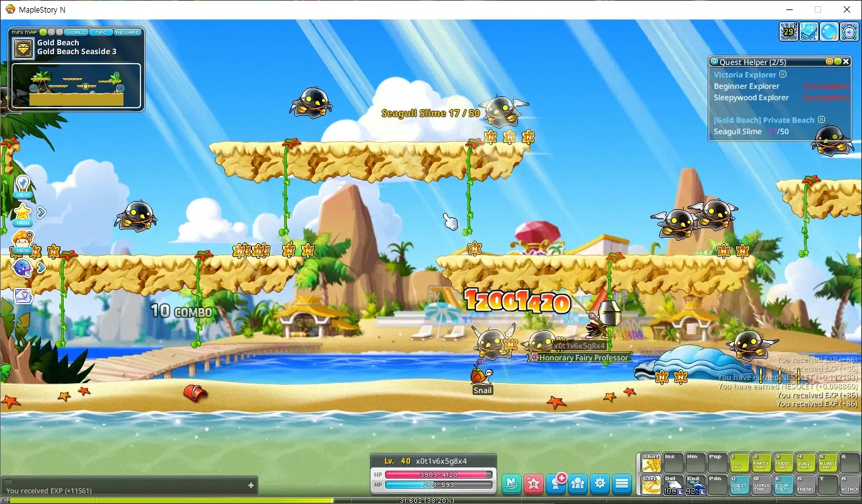This screenshot has height=504, width=862.
Task: Open the purple orb sidebar icon
Action: (x=22, y=268)
